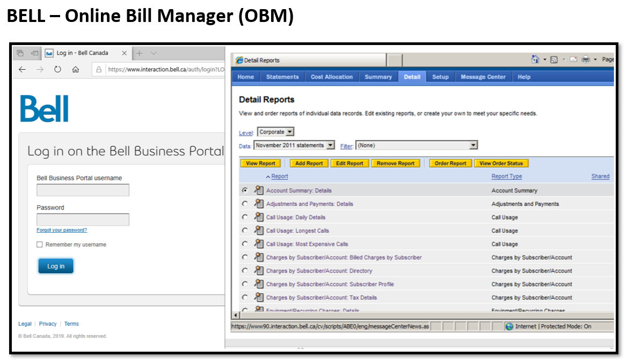Click the Bell Business Portal username field
The image size is (627, 364).
(x=83, y=190)
